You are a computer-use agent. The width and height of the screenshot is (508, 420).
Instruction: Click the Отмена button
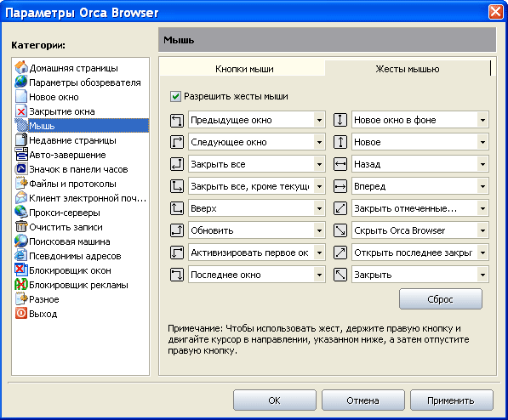(x=362, y=400)
